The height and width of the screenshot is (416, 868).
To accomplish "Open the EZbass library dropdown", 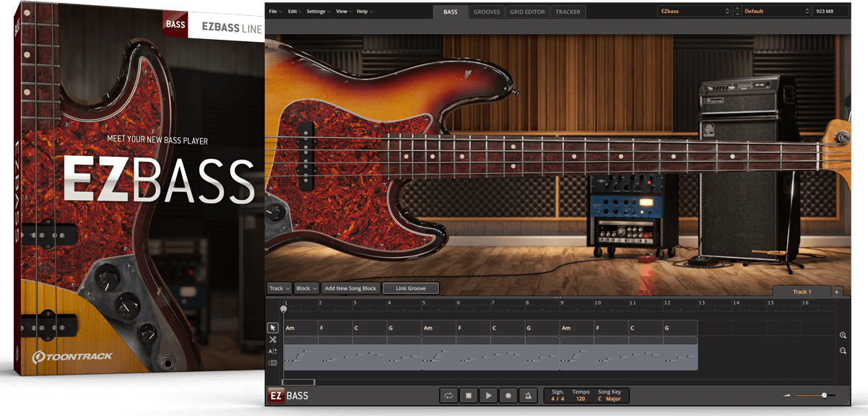I will pyautogui.click(x=694, y=12).
